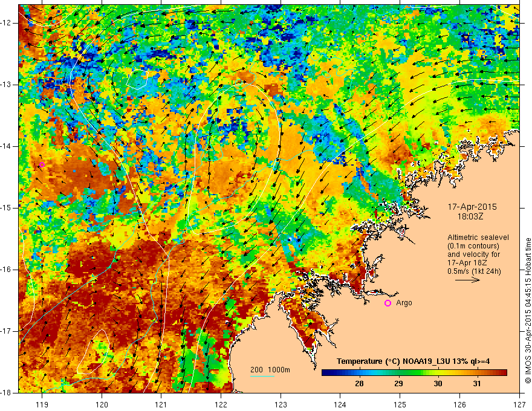Click the 'Altimetric sealevel' caption text
Viewport: 532px width, 411px height.
478,238
